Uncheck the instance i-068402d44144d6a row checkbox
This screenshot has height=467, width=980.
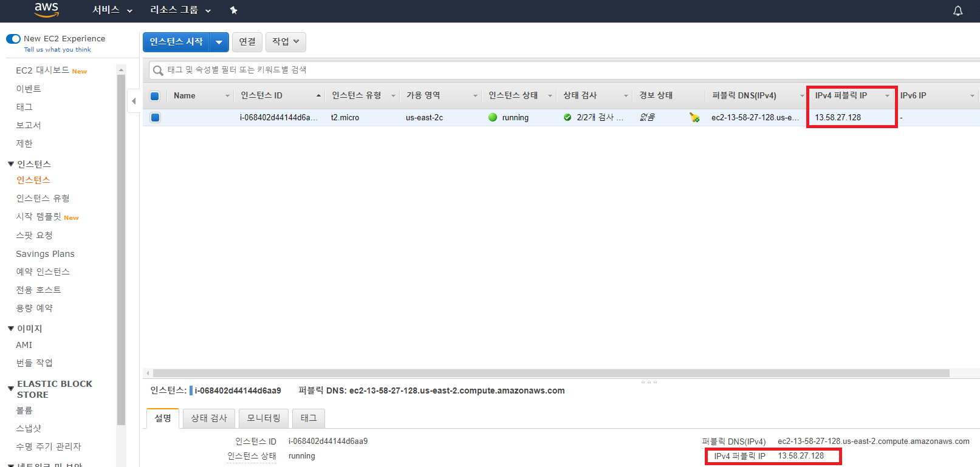pyautogui.click(x=155, y=117)
